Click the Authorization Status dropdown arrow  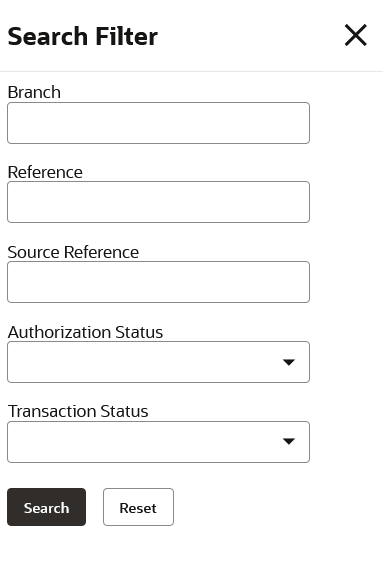click(289, 362)
